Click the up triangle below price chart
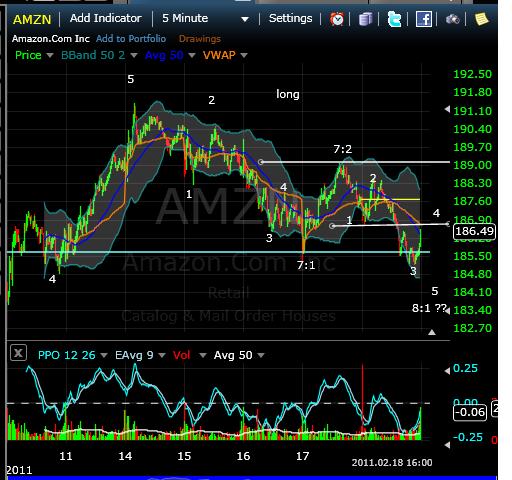 (x=432, y=332)
